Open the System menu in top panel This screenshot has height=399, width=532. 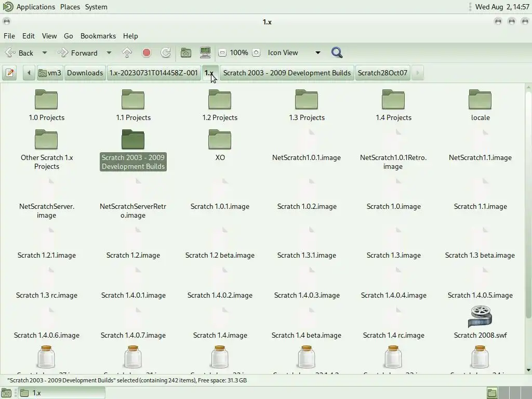96,7
